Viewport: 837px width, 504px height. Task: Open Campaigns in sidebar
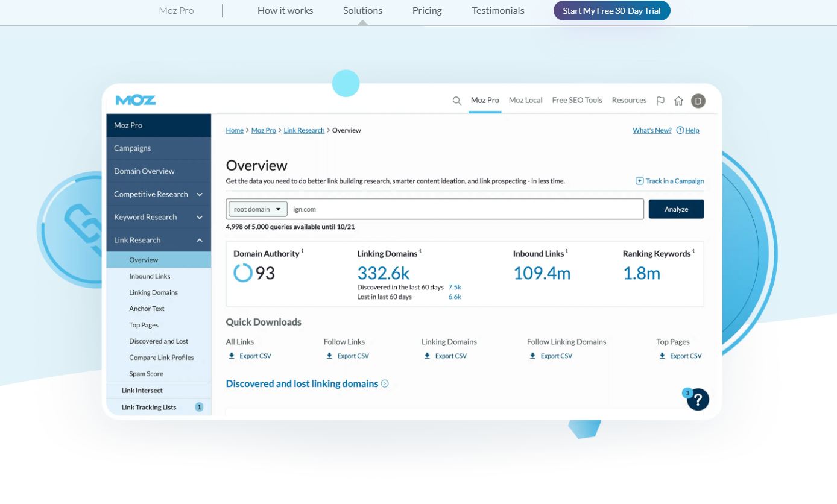pyautogui.click(x=159, y=148)
